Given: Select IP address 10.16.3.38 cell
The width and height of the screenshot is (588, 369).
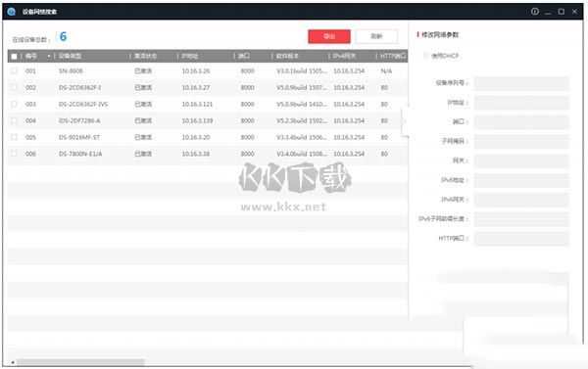Looking at the screenshot, I should pyautogui.click(x=196, y=154).
